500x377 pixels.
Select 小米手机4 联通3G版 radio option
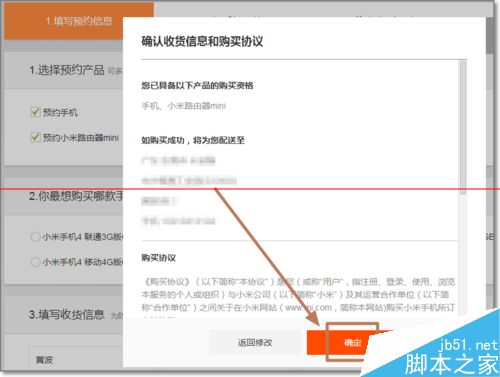[35, 237]
